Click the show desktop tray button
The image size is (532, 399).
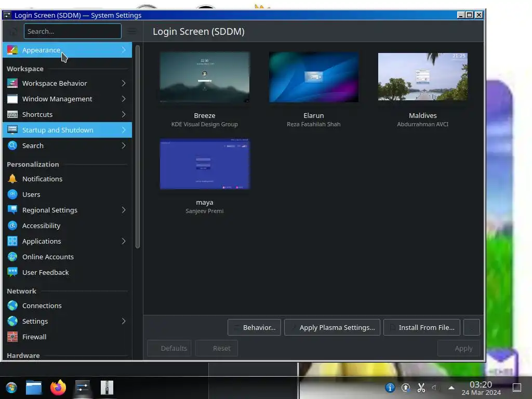coord(517,388)
